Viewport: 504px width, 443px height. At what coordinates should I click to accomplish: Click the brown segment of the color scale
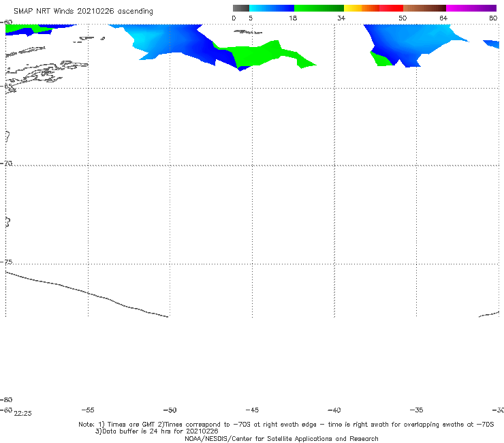click(x=424, y=8)
